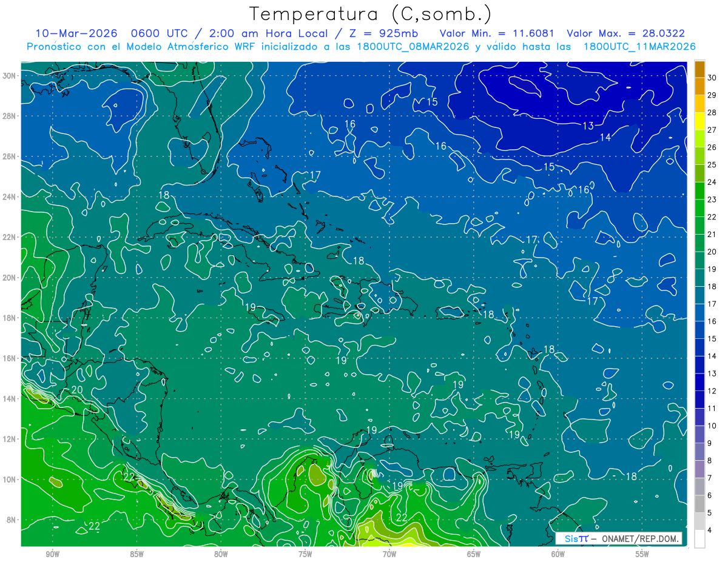Image resolution: width=728 pixels, height=562 pixels.
Task: Click the "22N" latitude axis label
Action: [9, 237]
